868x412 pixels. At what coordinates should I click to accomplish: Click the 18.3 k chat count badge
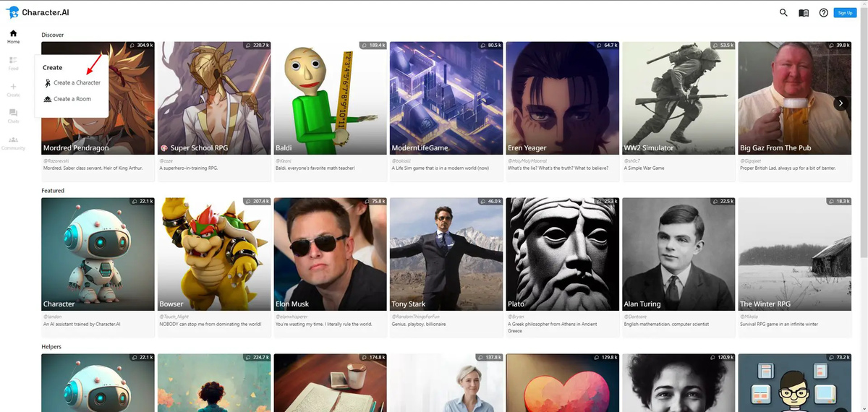(x=840, y=201)
